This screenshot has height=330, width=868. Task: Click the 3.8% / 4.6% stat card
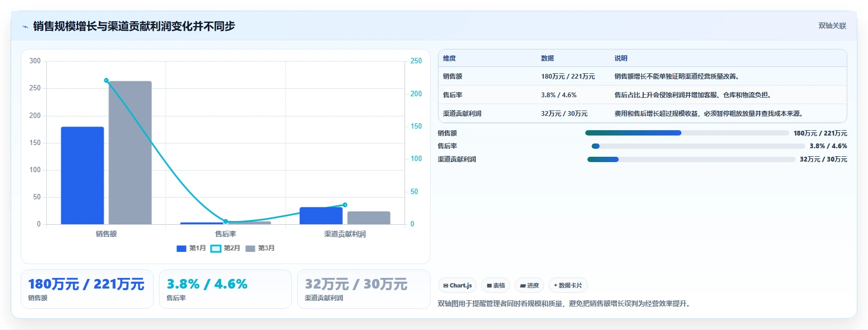tap(225, 289)
